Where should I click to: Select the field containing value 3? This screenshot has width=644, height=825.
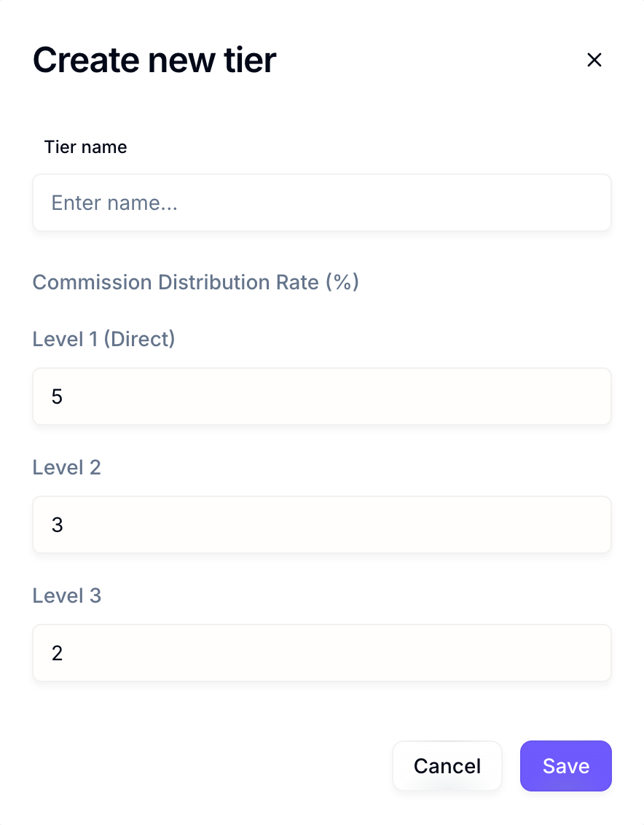(322, 525)
